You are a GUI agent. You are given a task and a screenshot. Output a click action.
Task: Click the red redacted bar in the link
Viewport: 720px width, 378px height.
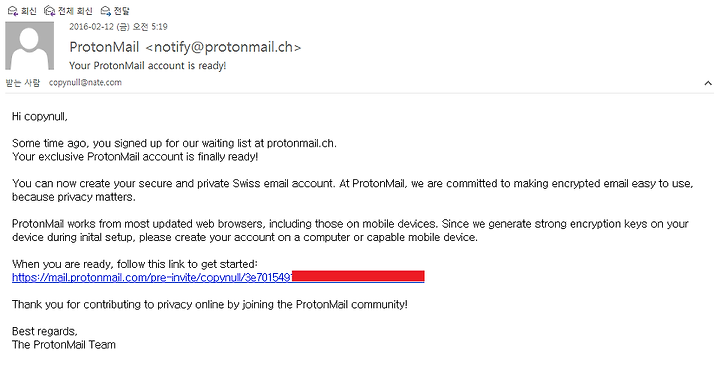click(358, 276)
